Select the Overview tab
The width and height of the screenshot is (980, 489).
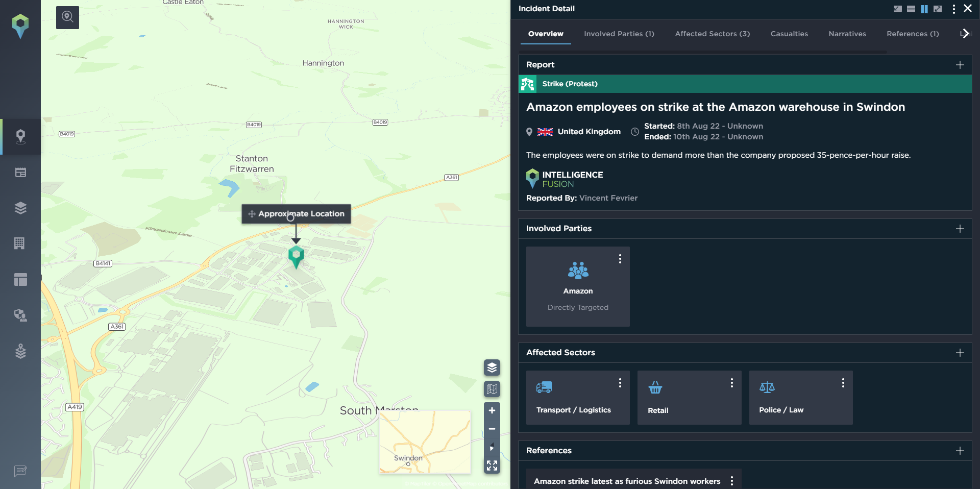[x=546, y=34]
